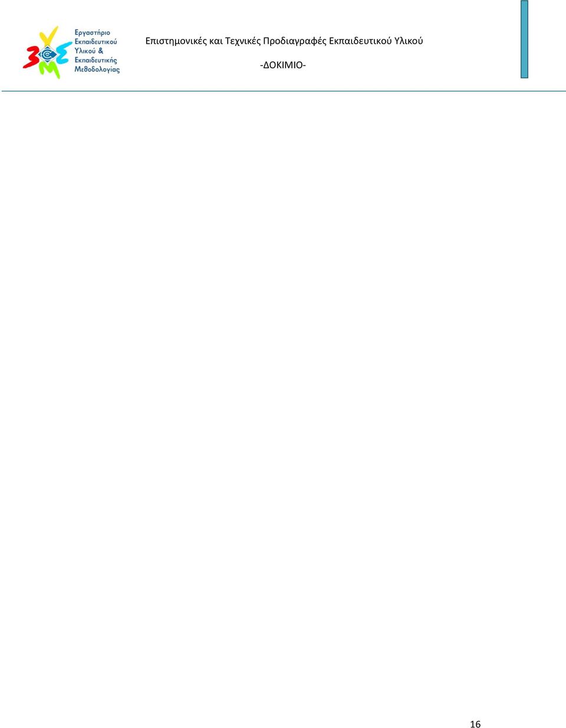The height and width of the screenshot is (728, 566).
Task: Click 'Υλικού' at the end of the header title
Action: click(409, 41)
